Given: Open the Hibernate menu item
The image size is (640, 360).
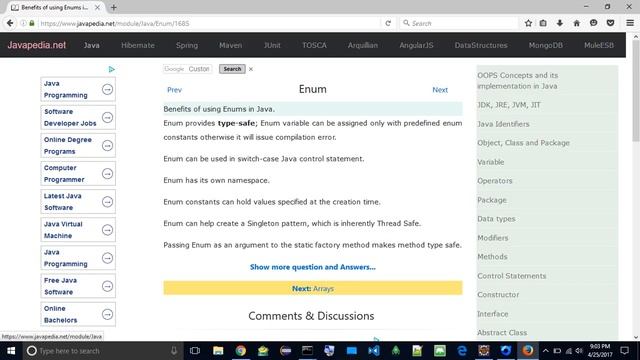Looking at the screenshot, I should (x=138, y=45).
